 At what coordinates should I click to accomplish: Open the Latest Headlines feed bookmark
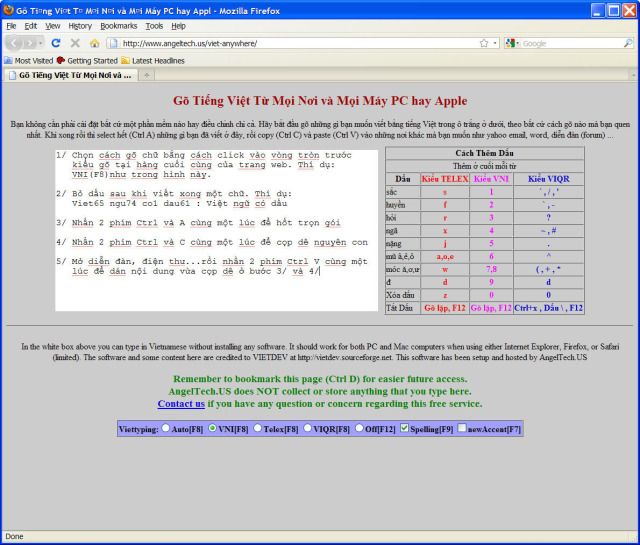148,60
